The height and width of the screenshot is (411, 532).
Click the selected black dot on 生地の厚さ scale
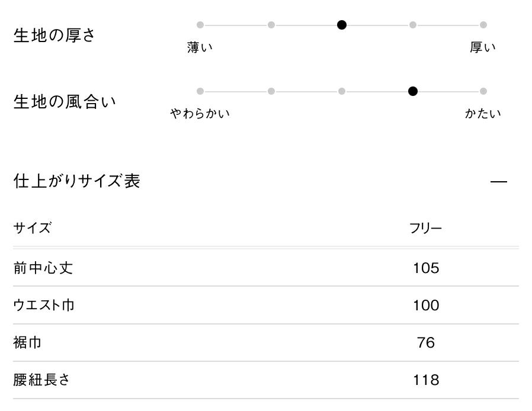[342, 25]
